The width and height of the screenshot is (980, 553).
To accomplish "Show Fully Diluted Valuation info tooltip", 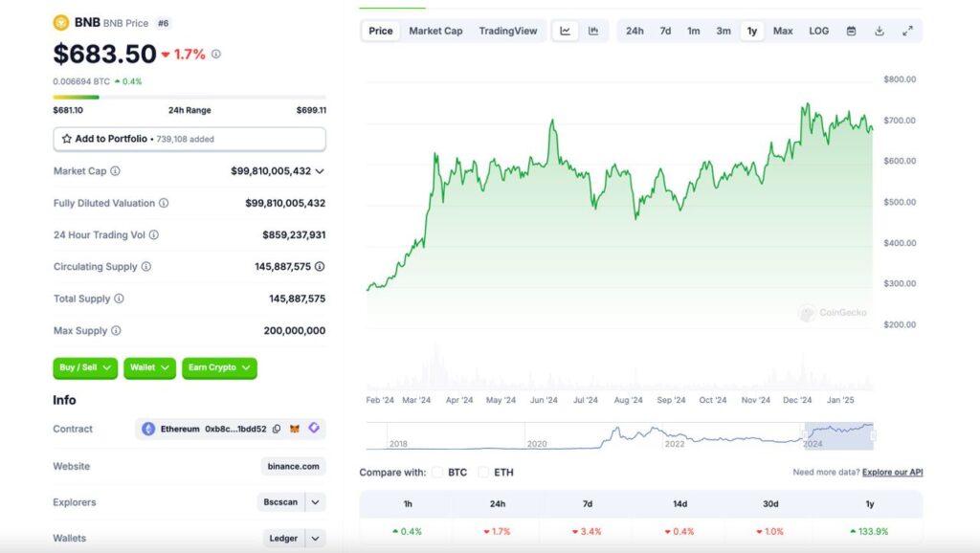I will 164,203.
